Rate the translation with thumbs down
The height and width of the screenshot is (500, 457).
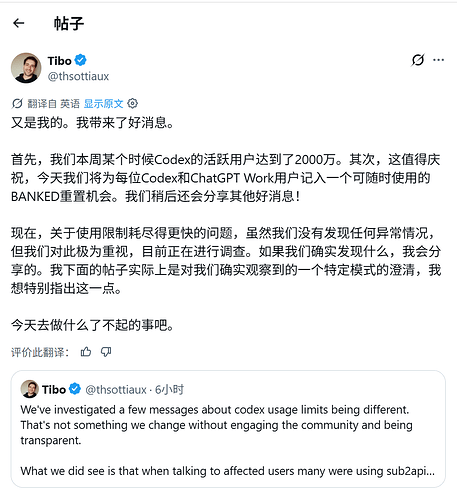point(106,352)
